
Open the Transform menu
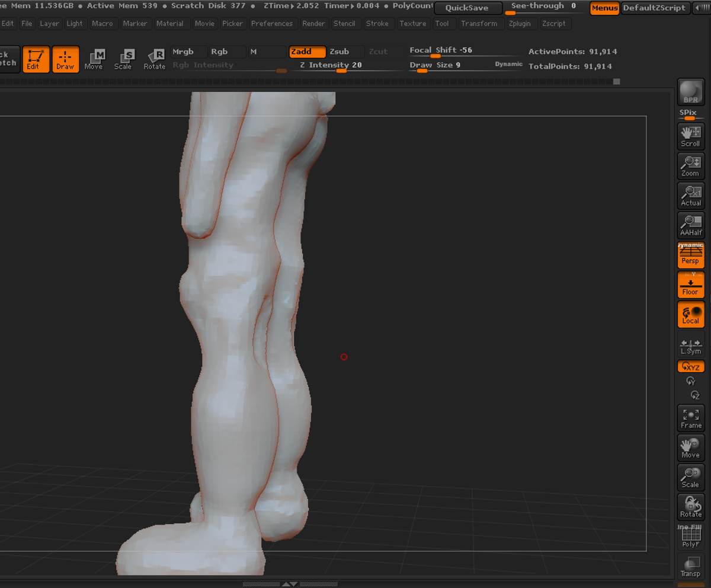479,24
